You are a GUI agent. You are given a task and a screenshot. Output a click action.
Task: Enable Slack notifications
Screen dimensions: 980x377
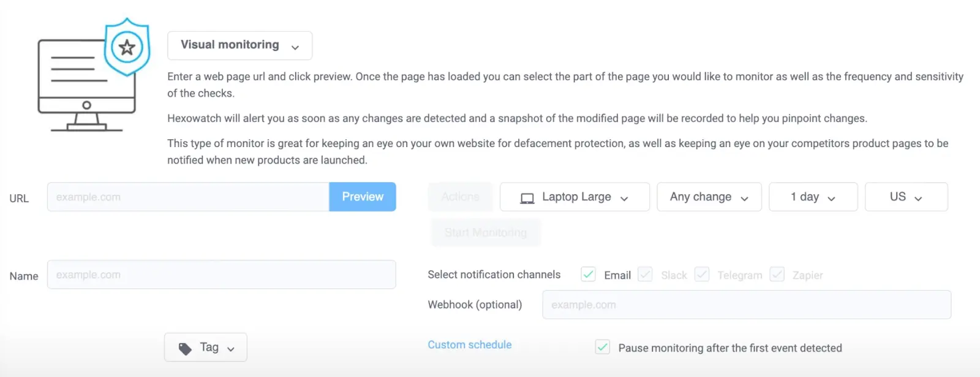tap(645, 275)
